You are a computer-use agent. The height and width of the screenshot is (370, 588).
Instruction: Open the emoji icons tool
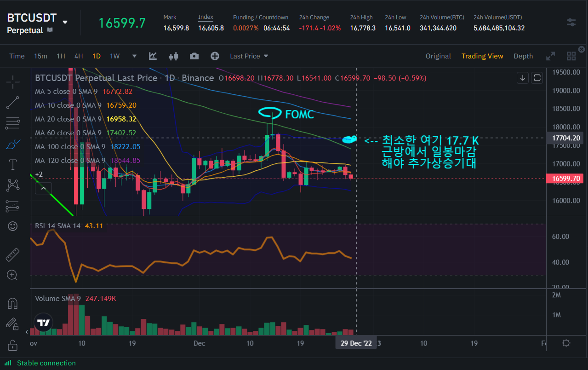(x=13, y=226)
